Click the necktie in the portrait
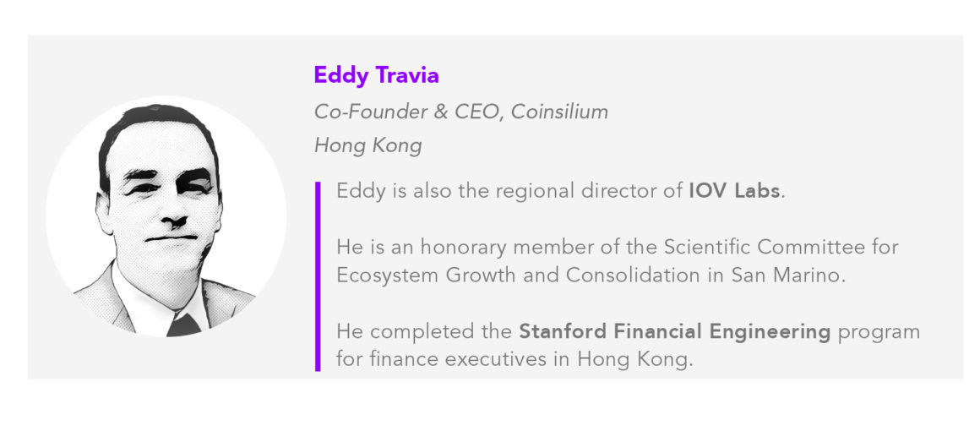Viewport: 980px width, 431px height. click(184, 325)
